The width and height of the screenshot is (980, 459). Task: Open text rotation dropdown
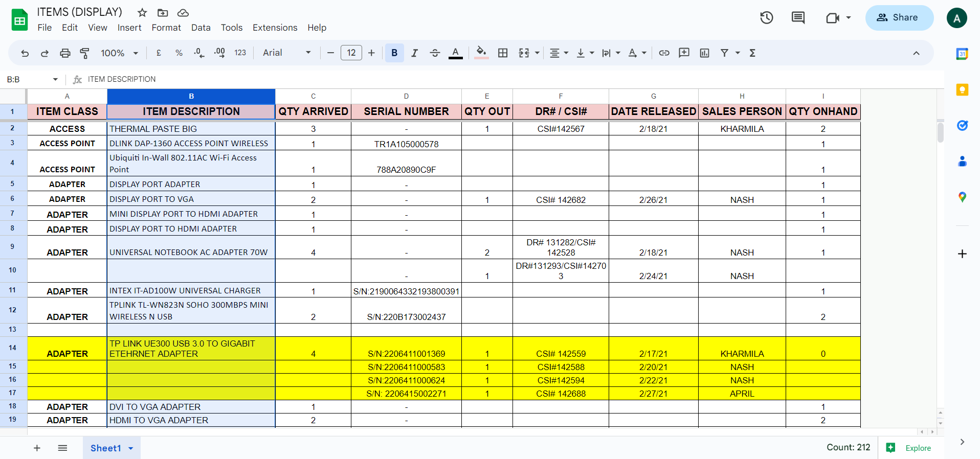click(x=637, y=53)
